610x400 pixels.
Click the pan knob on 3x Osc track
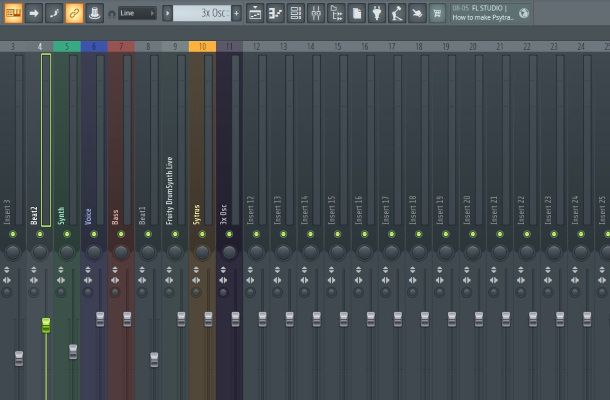tap(229, 252)
